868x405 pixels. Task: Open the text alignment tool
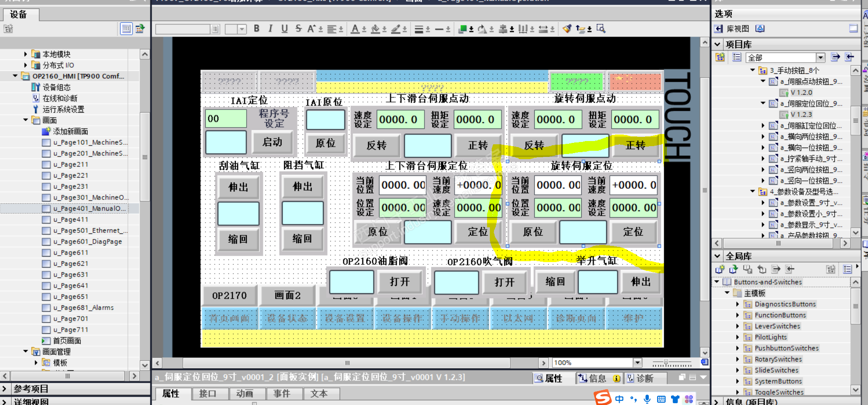pos(335,29)
